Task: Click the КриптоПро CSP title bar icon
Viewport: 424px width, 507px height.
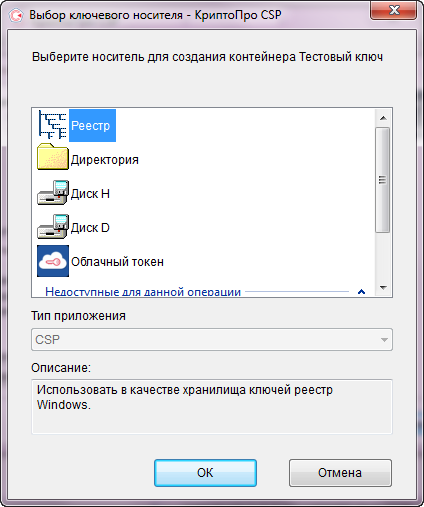Action: (x=16, y=15)
